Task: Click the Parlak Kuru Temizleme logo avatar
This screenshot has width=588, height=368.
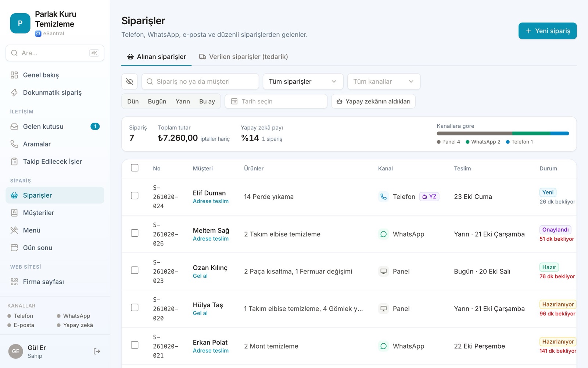Action: (20, 23)
